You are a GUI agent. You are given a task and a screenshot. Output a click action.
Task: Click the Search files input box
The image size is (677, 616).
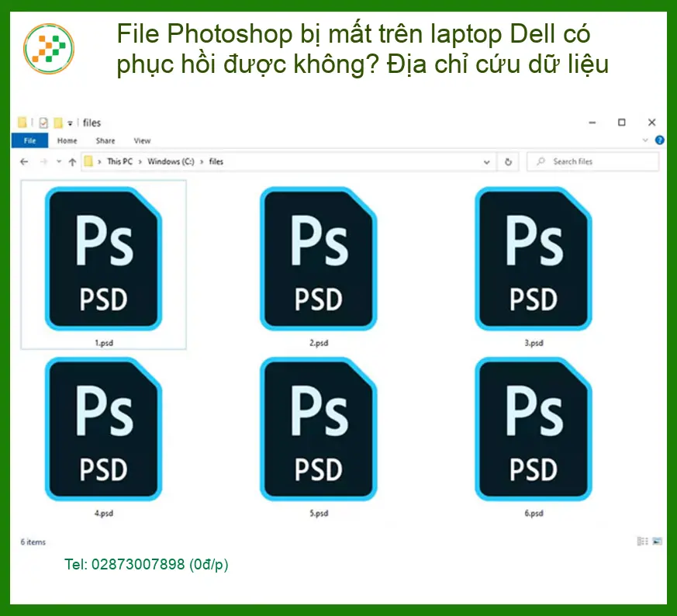(x=592, y=161)
